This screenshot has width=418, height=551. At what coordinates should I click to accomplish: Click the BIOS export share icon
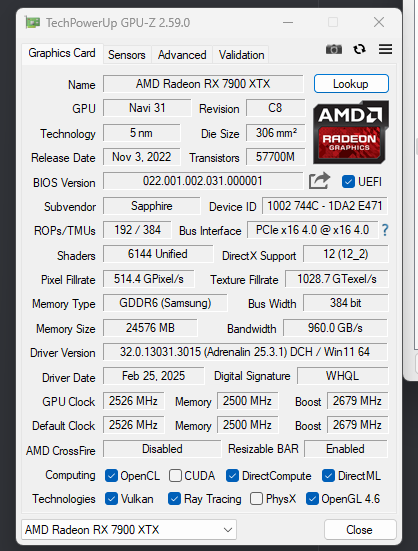(319, 181)
